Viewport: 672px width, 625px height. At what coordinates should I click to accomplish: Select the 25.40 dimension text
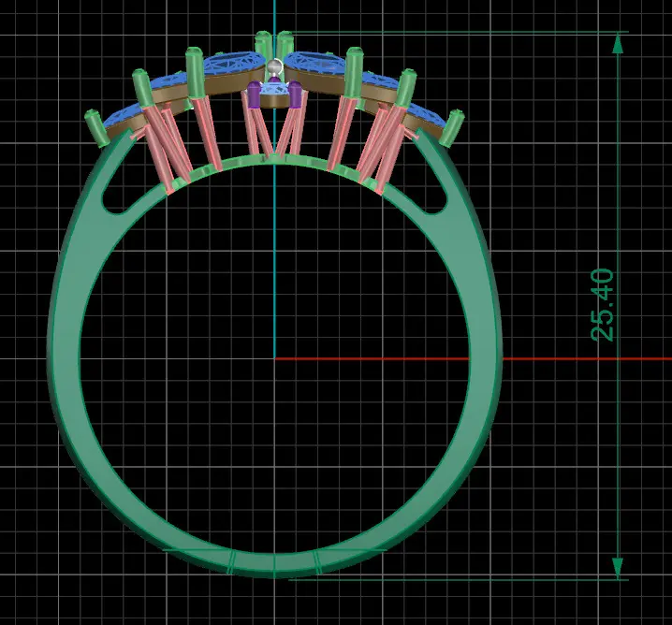click(602, 305)
